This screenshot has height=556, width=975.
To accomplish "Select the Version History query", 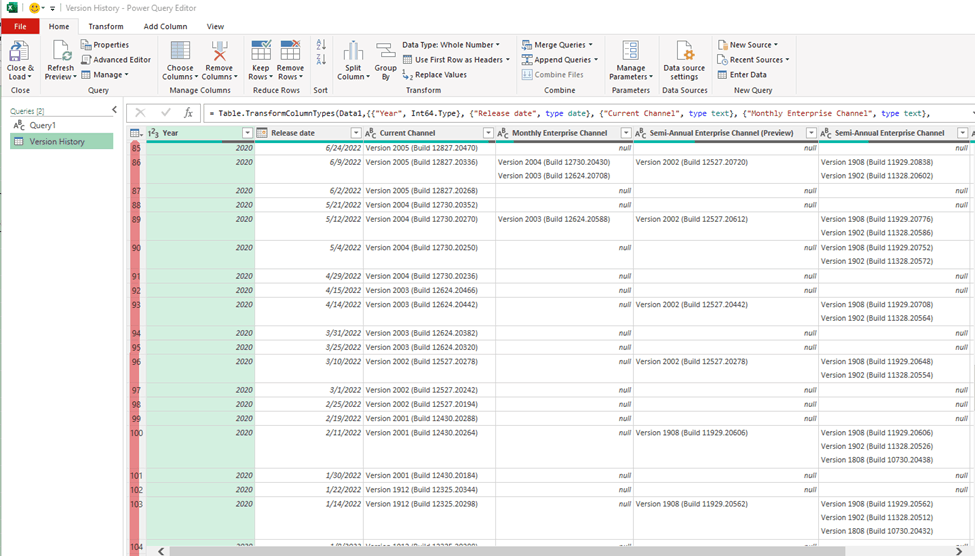I will (62, 142).
